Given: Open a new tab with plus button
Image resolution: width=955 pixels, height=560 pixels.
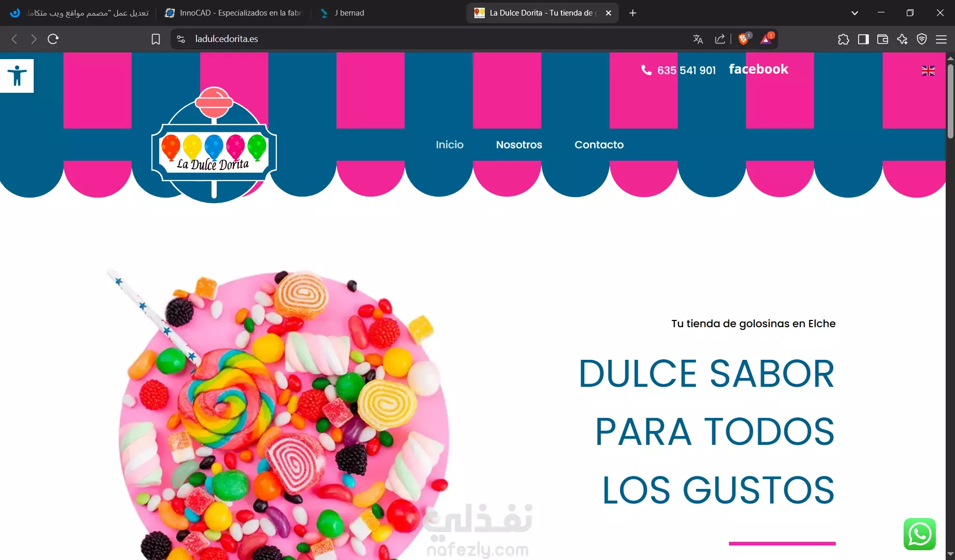Looking at the screenshot, I should tap(633, 13).
